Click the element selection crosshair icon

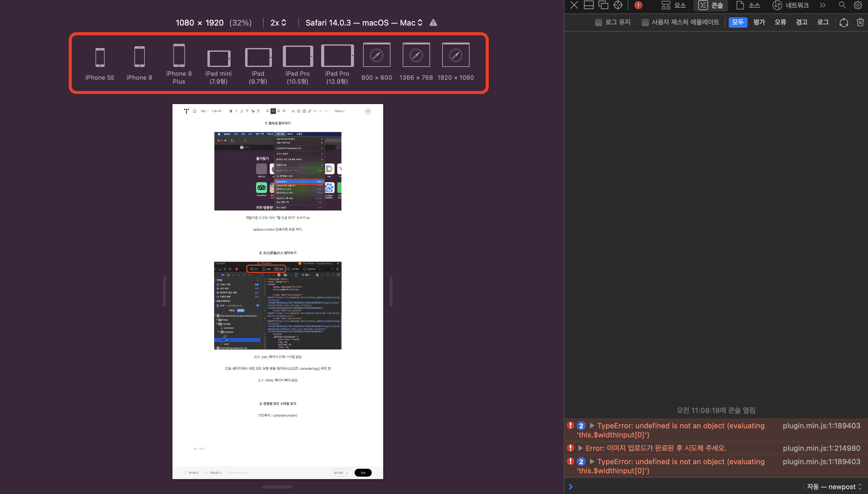(x=618, y=5)
